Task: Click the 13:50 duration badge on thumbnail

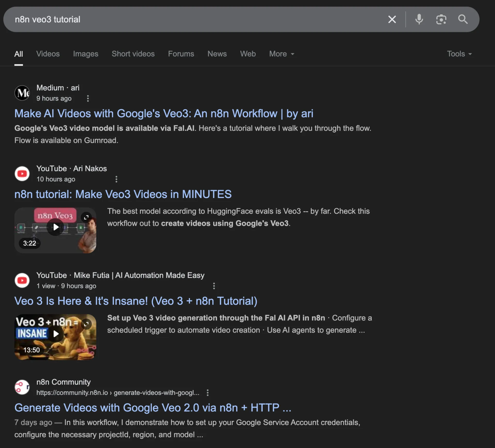Action: (x=31, y=350)
